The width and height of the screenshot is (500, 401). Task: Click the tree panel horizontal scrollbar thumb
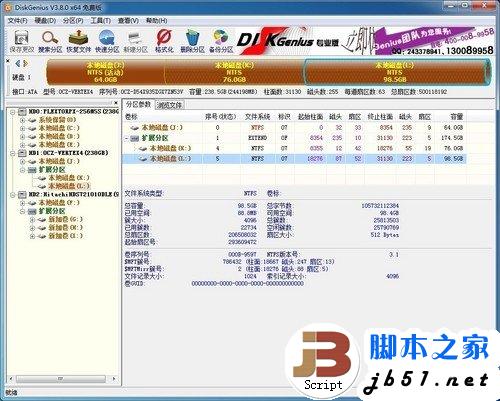click(x=61, y=379)
